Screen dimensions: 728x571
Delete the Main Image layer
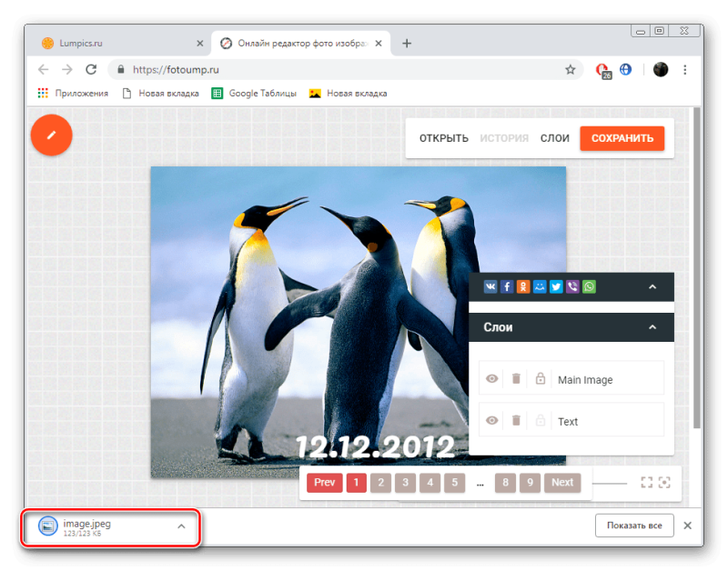[516, 379]
